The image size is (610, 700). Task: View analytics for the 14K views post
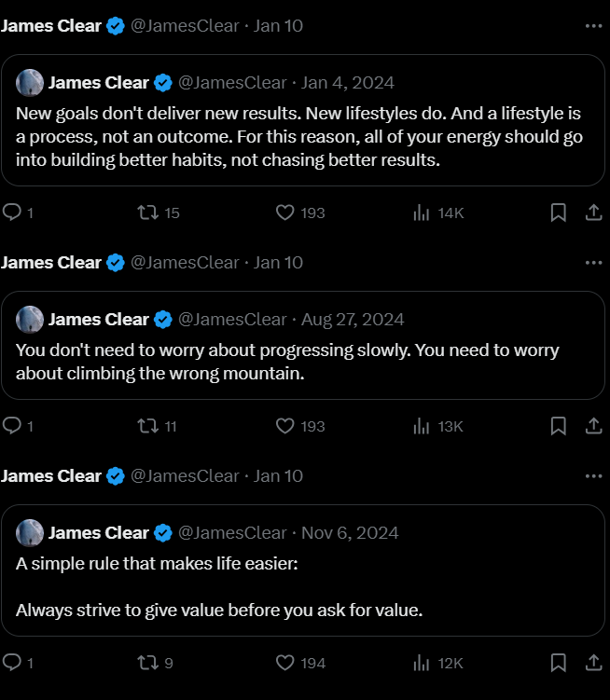pyautogui.click(x=421, y=213)
